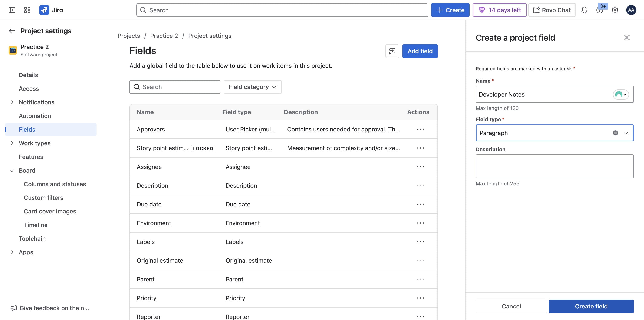Expand the Work types section
This screenshot has height=320, width=644.
pos(12,143)
